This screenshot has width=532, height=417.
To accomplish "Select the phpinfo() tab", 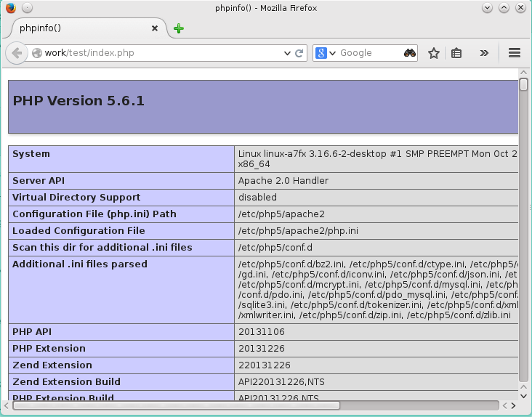I will [x=73, y=28].
